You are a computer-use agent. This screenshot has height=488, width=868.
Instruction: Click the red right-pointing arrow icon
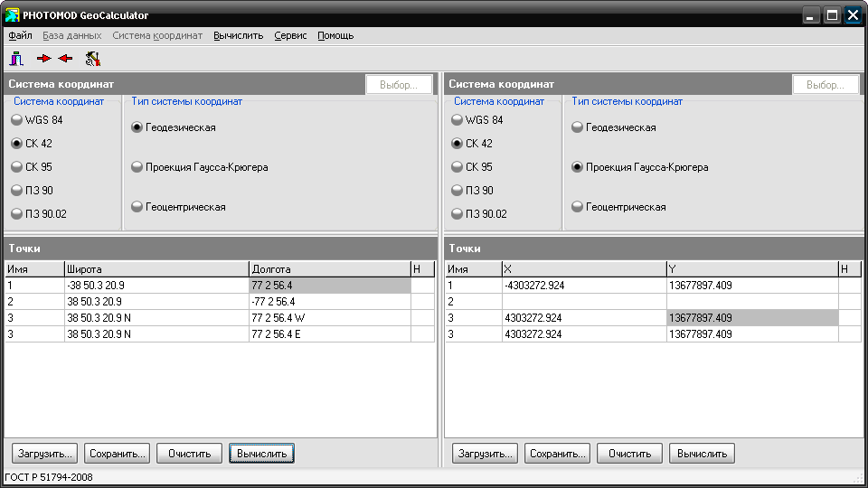(x=43, y=58)
